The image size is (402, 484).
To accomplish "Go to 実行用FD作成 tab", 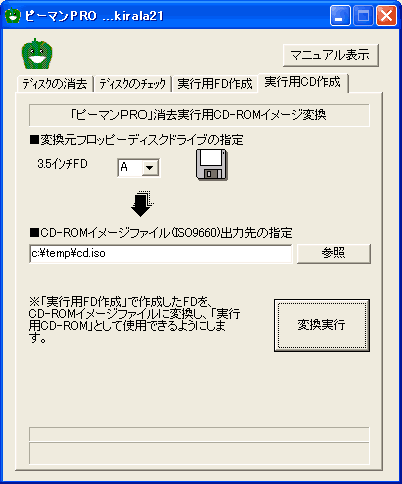I will [x=215, y=83].
